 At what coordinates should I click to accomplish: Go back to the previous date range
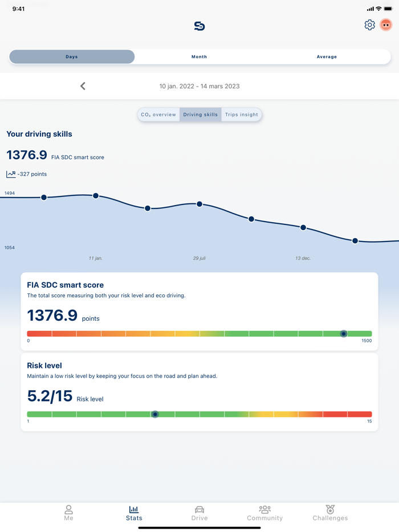coord(83,86)
